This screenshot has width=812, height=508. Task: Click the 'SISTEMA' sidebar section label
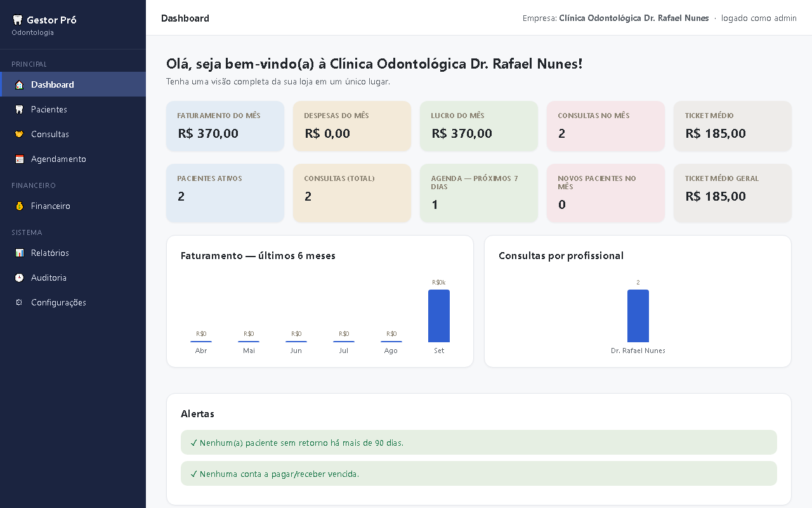coord(27,232)
